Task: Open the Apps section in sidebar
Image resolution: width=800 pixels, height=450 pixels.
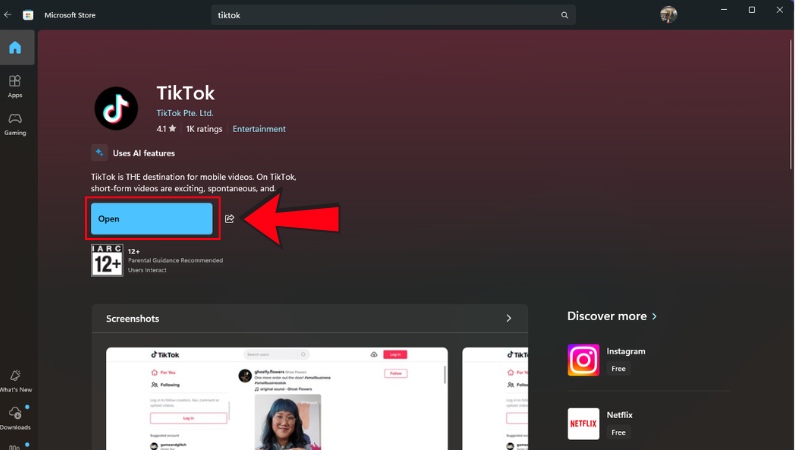Action: coord(15,86)
